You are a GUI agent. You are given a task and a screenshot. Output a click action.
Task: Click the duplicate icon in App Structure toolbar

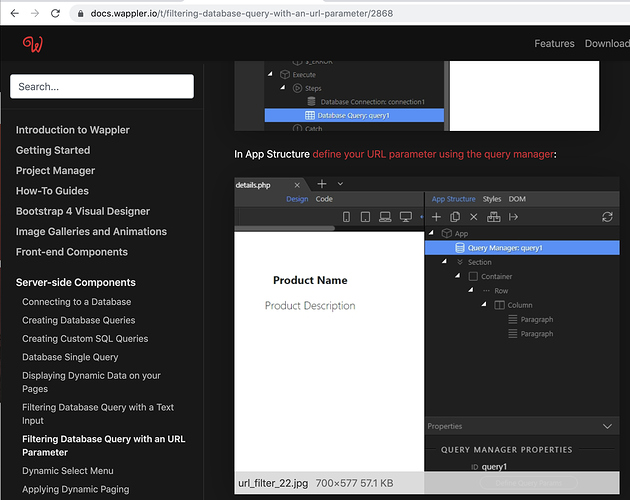[x=455, y=217]
